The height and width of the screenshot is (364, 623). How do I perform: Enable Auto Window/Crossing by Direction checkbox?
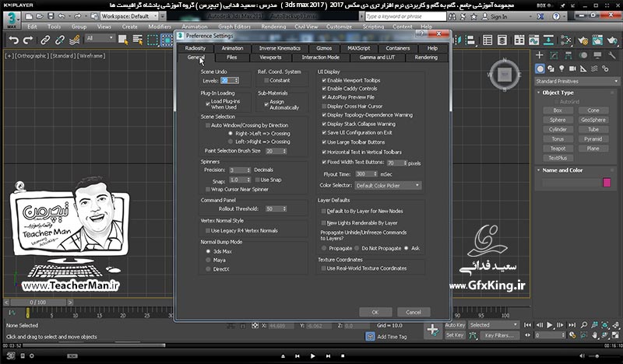click(x=207, y=125)
